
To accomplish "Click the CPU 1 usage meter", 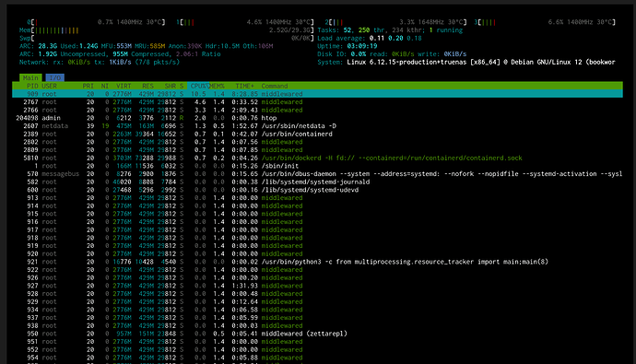I will [x=245, y=22].
